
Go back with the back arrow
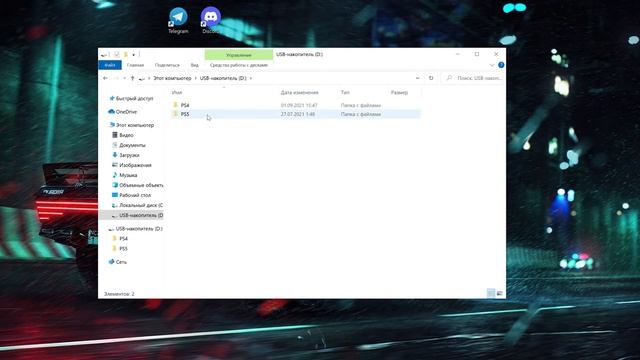105,78
